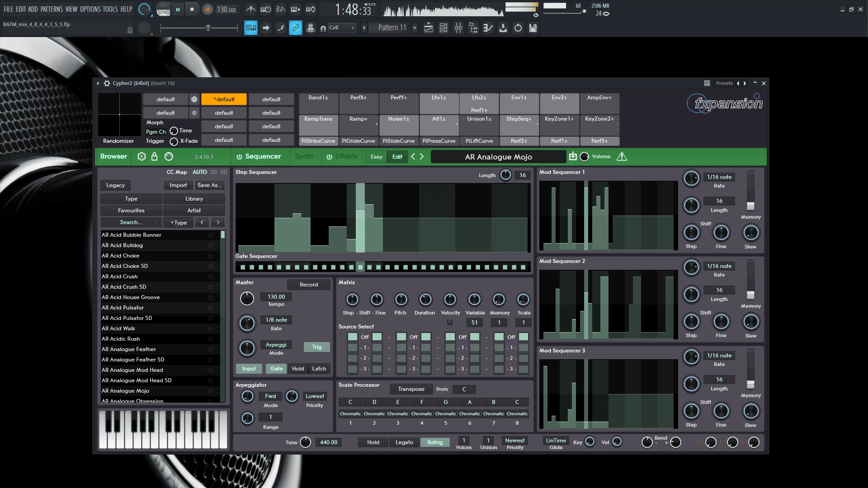Open the browser view icon
The height and width of the screenshot is (488, 868).
coord(473,28)
